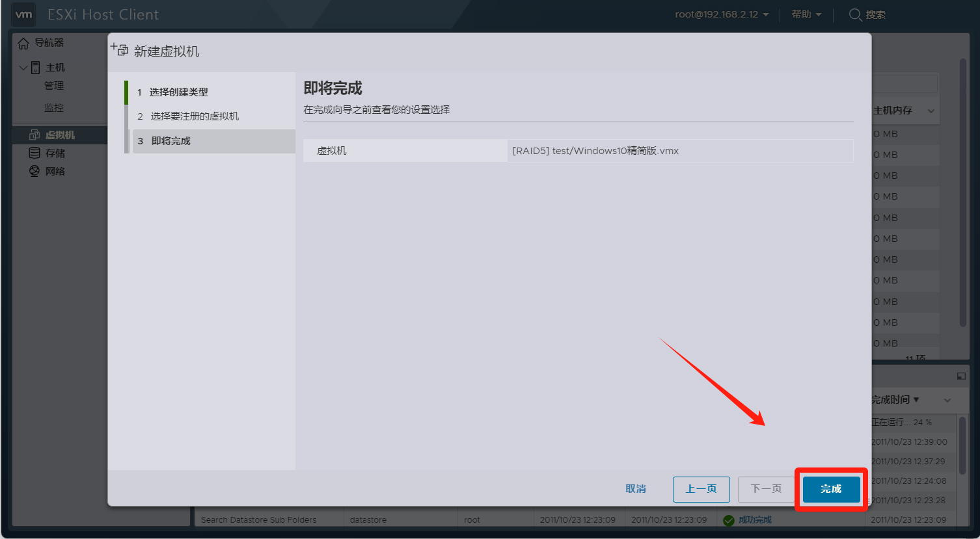The image size is (980, 539).
Task: Select 监控 under the host tree
Action: tap(54, 108)
